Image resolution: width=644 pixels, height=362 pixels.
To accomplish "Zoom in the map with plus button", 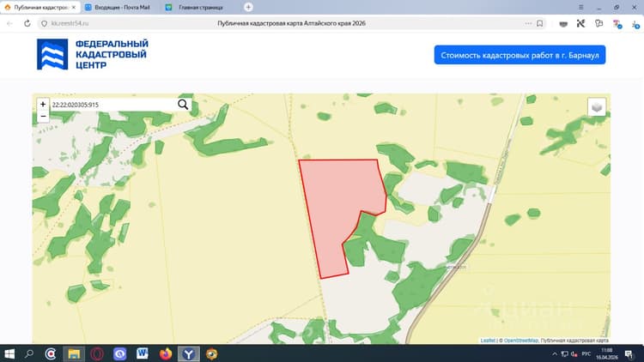I will (x=43, y=105).
